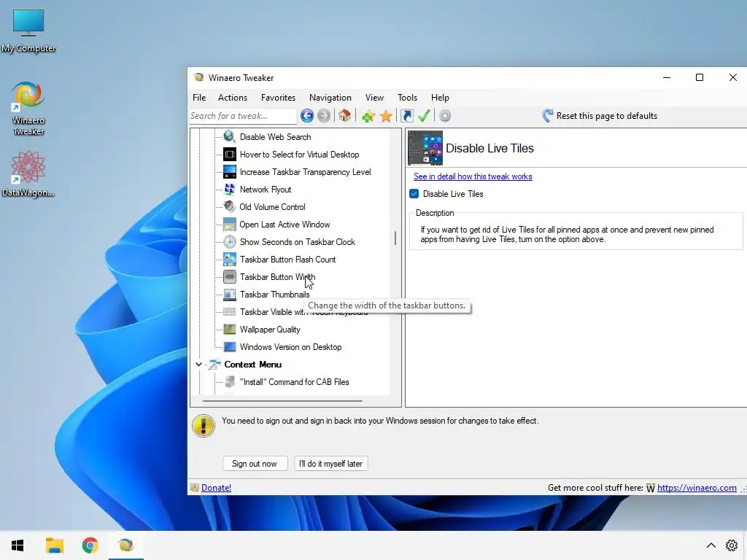Open the View menu
Image resolution: width=747 pixels, height=560 pixels.
click(374, 98)
